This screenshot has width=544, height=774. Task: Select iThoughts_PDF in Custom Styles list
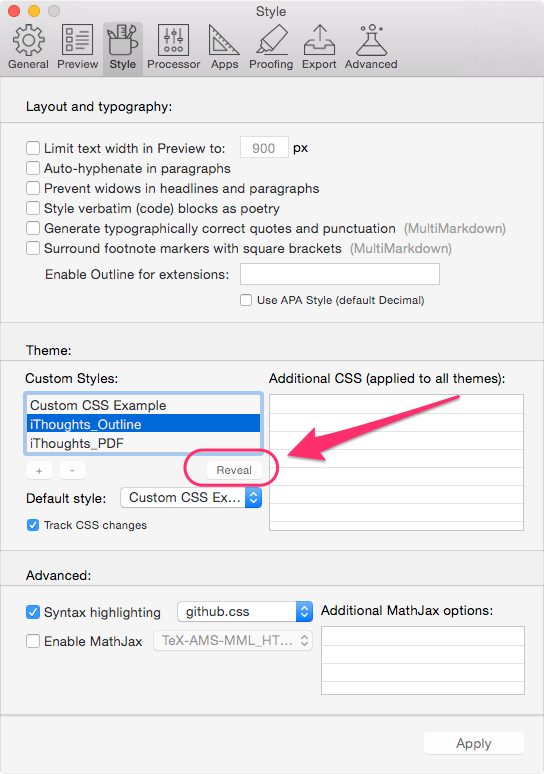click(x=143, y=443)
